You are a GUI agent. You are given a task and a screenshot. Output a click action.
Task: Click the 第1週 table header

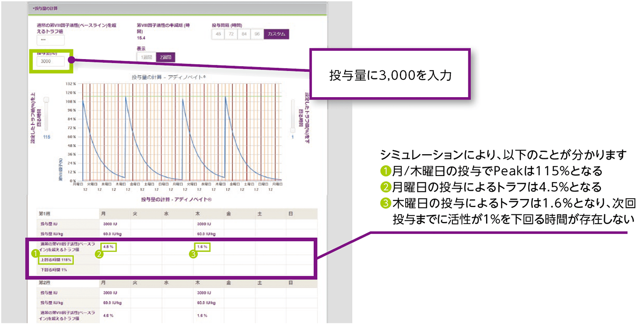(68, 214)
